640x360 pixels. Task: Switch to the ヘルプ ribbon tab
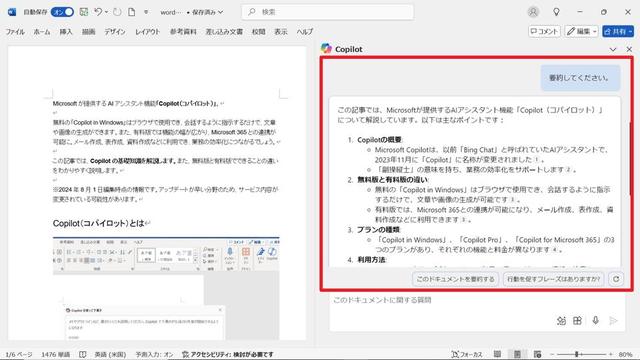pos(304,31)
